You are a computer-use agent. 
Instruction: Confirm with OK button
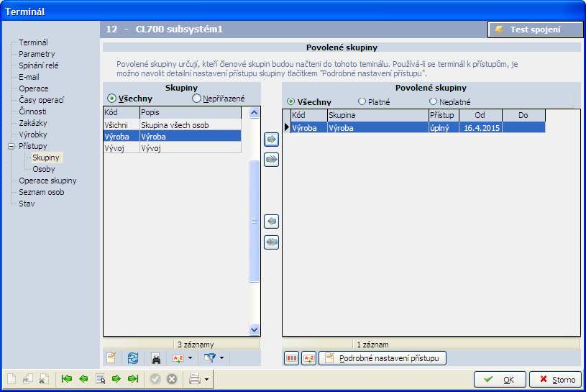[x=500, y=380]
